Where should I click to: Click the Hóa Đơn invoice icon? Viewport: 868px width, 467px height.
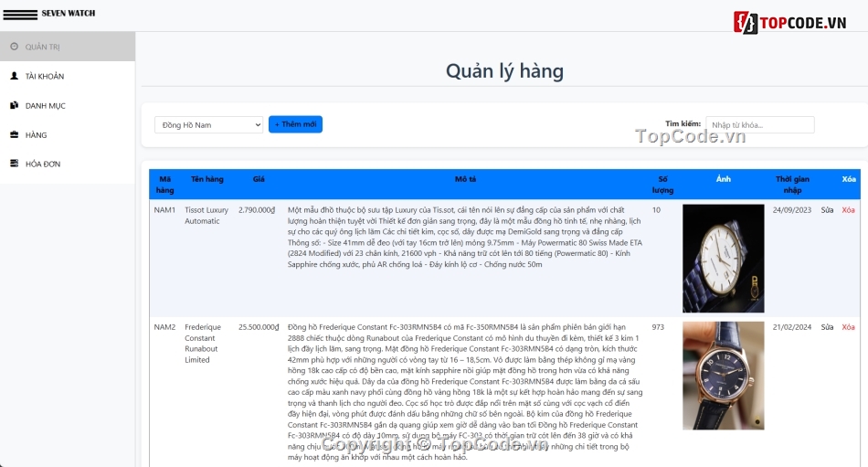pos(14,164)
